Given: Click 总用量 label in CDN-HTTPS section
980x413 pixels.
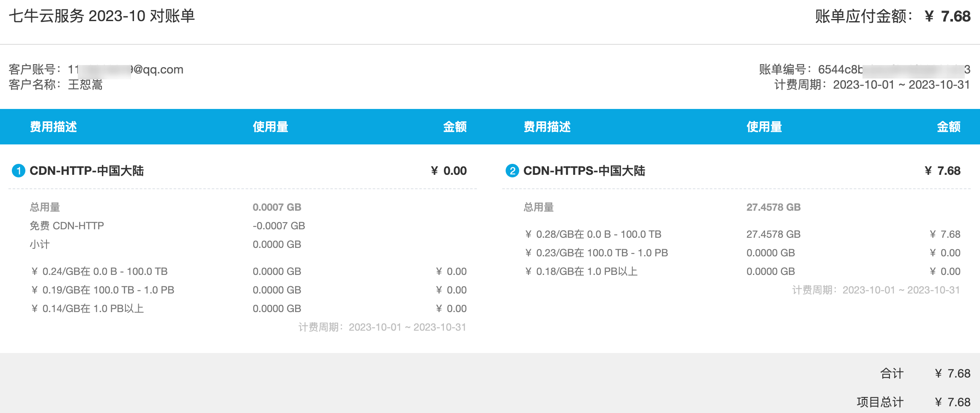Looking at the screenshot, I should [539, 207].
